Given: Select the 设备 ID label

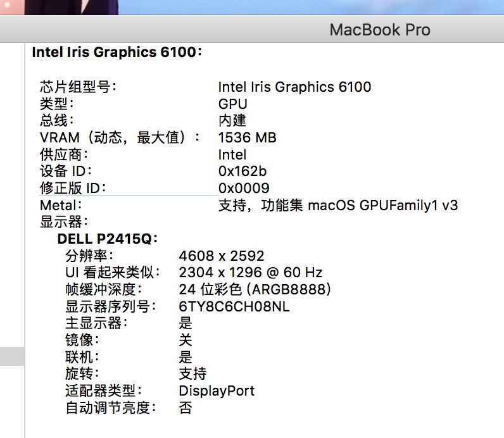Looking at the screenshot, I should coord(66,172).
